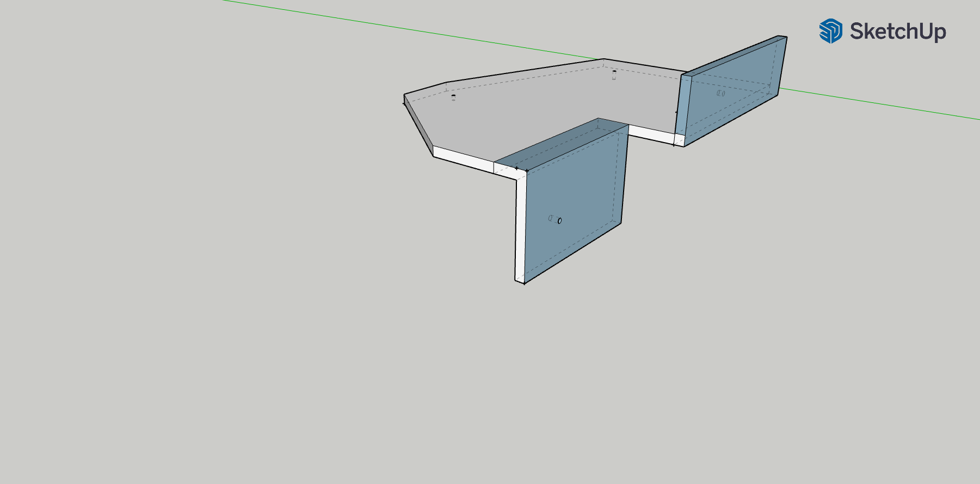Click the round hole on the front blue panel
Image resolution: width=980 pixels, height=484 pixels.
click(559, 220)
